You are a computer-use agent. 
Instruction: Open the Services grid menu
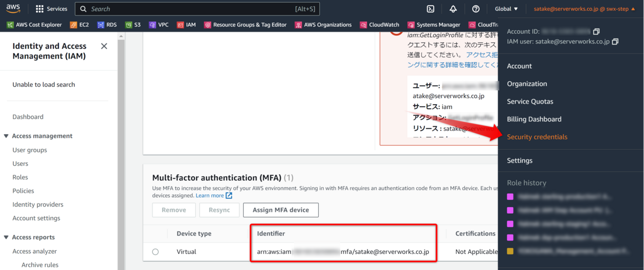[52, 9]
